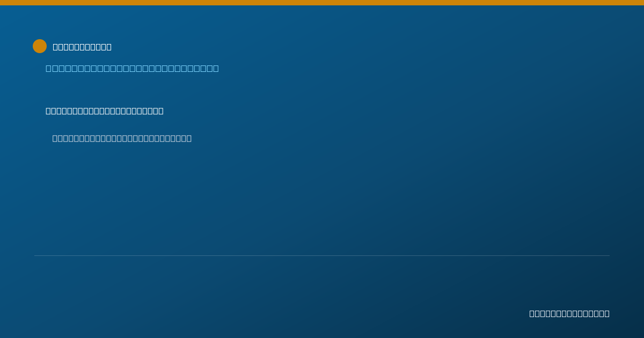This screenshot has width=644, height=338.
Task: Click the orange accent bar at top
Action: tap(322, 3)
